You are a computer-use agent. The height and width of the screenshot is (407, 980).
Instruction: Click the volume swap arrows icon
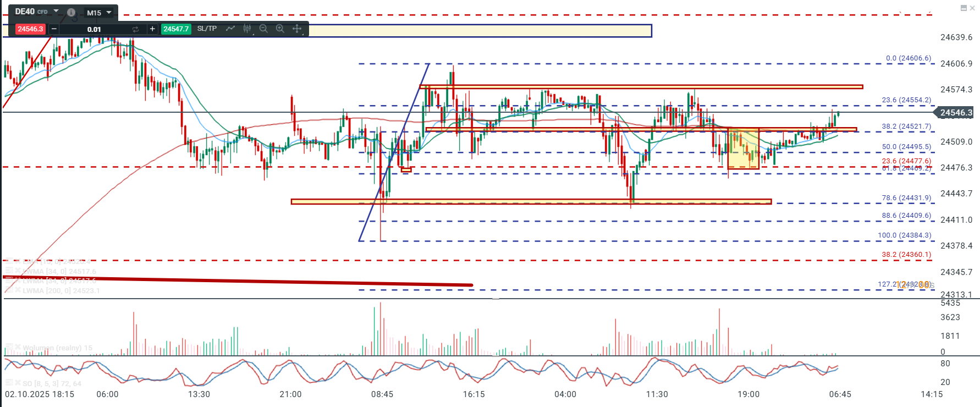pyautogui.click(x=135, y=29)
